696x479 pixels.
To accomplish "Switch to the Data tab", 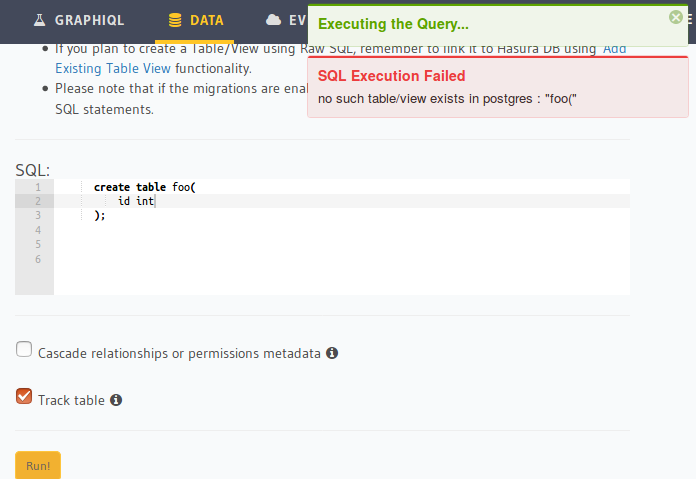I will point(196,20).
